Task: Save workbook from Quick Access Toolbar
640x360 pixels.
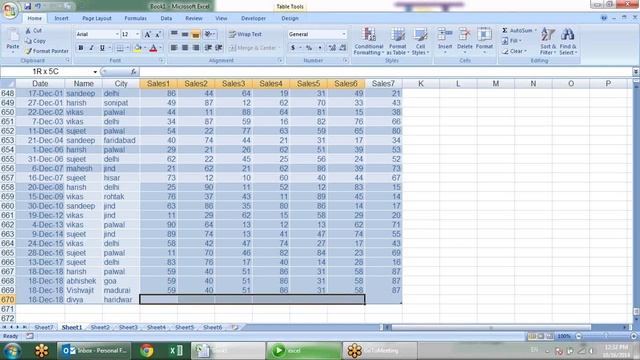Action: (27, 6)
